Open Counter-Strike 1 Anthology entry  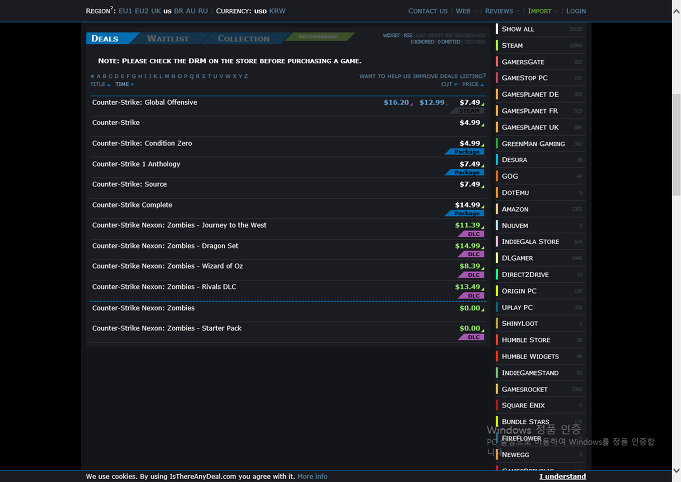click(136, 164)
